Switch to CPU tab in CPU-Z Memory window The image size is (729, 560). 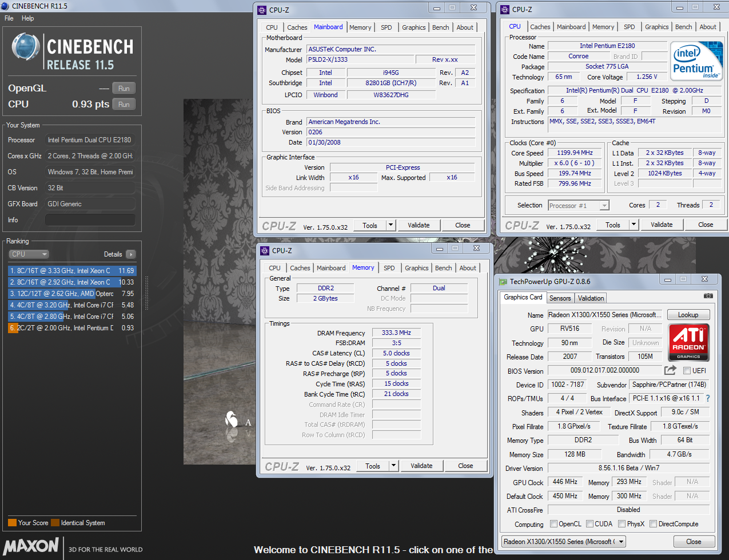(274, 268)
